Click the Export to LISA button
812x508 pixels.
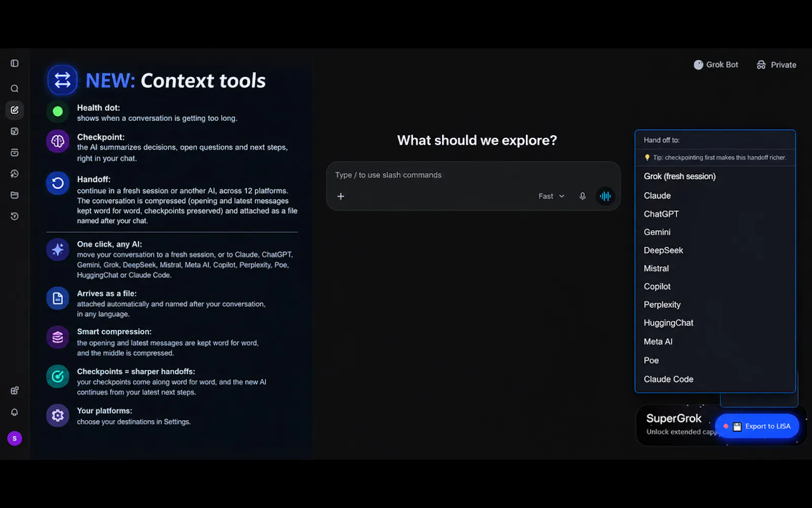point(757,426)
